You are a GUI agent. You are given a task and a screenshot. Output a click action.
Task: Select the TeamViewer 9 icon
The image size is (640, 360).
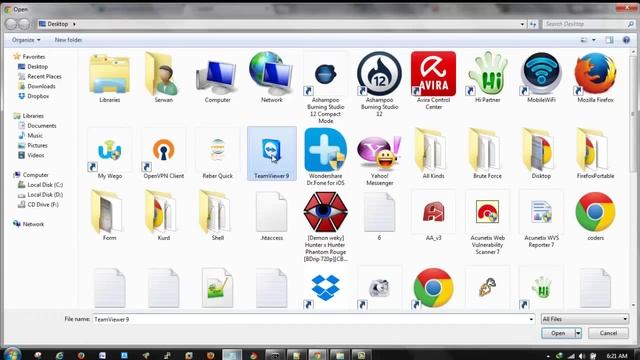pyautogui.click(x=271, y=153)
